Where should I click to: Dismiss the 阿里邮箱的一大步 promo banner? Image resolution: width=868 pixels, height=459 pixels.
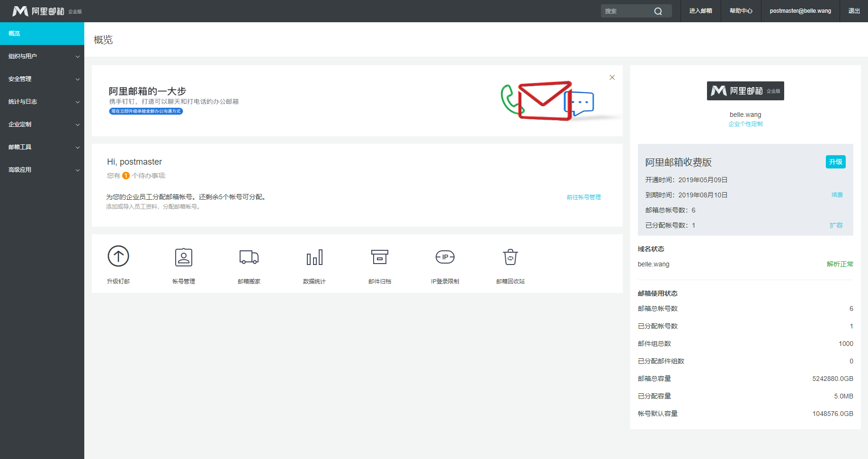point(612,78)
